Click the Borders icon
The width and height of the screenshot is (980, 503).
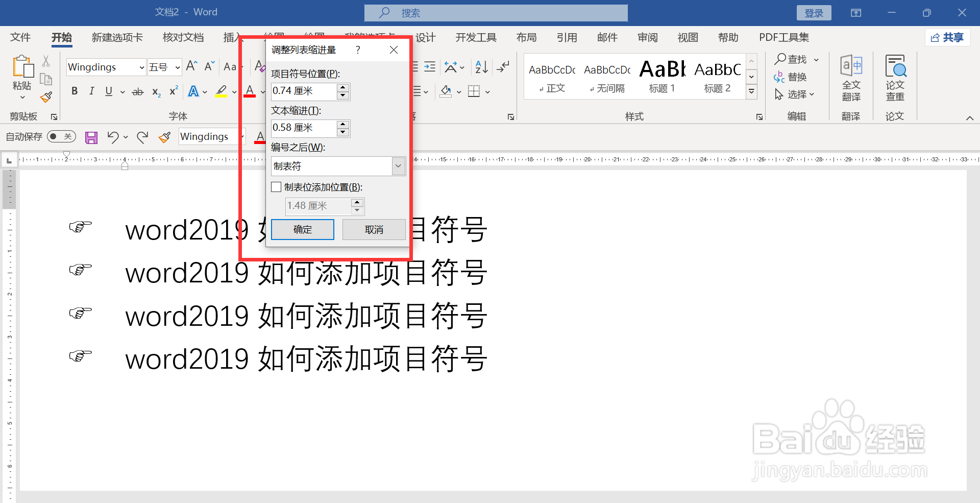click(x=474, y=91)
